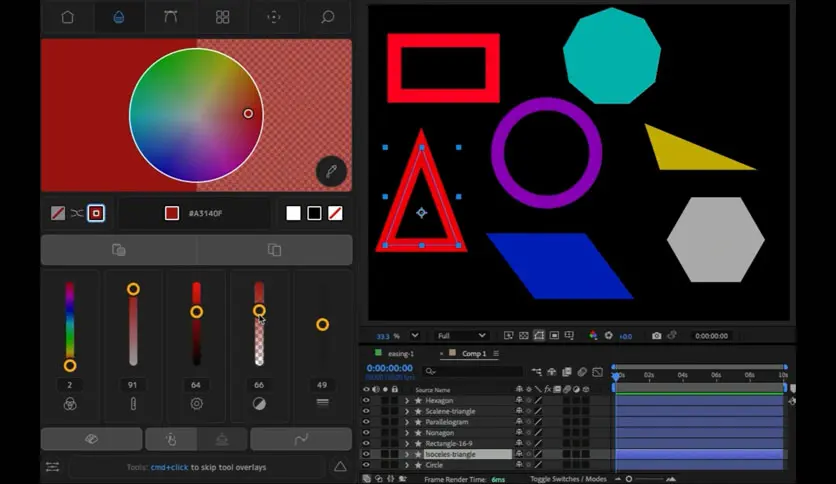The image size is (836, 484).
Task: Open the bezier path tool tab
Action: [171, 17]
